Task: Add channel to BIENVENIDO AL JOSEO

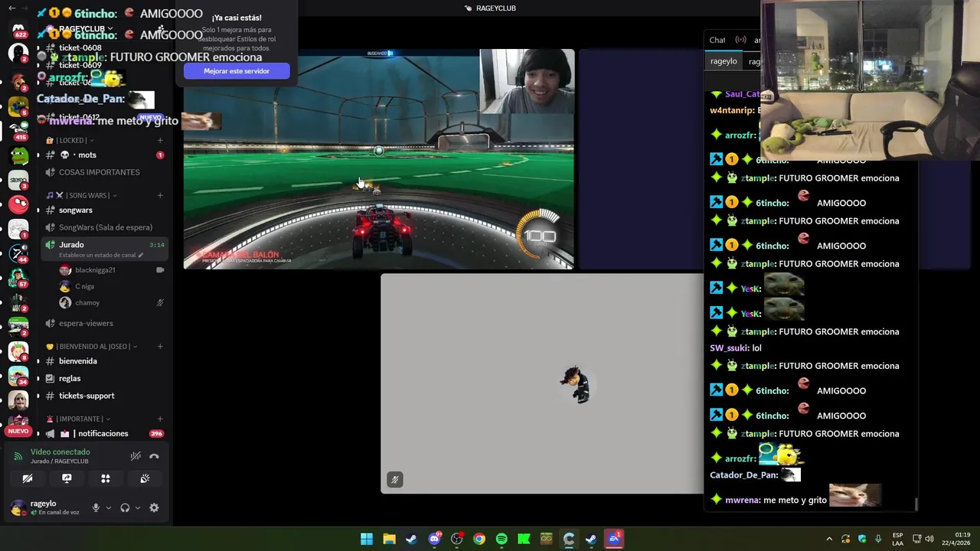Action: (160, 347)
